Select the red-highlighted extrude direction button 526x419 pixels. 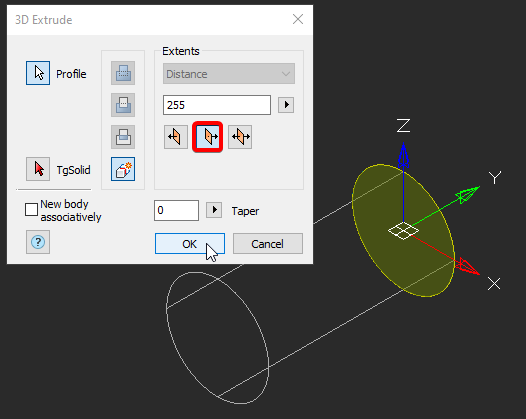208,137
